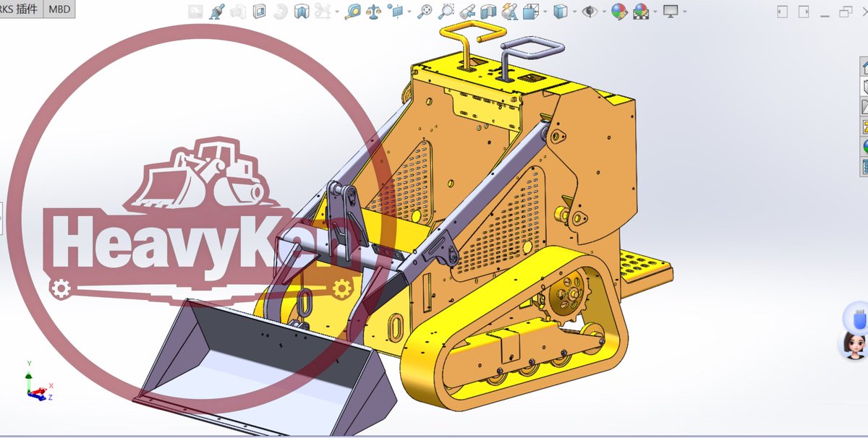
Task: Toggle Dynamic Annotation Views
Action: 509,11
